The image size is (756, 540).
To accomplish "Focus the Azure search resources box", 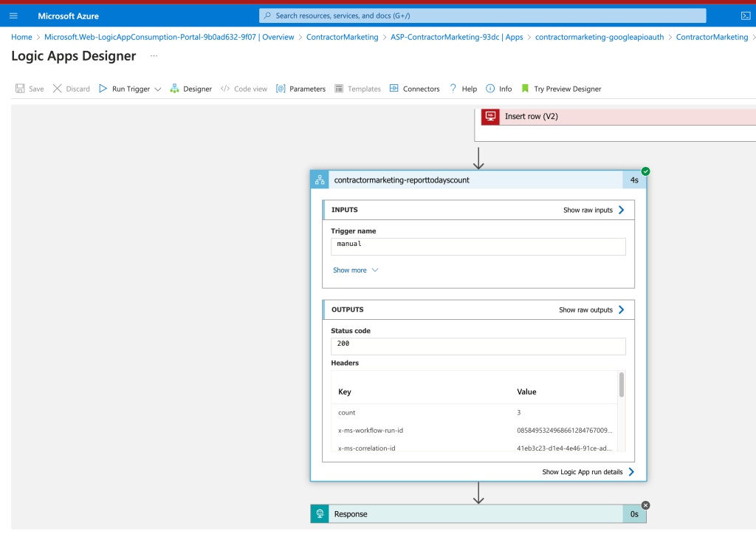I will 483,16.
